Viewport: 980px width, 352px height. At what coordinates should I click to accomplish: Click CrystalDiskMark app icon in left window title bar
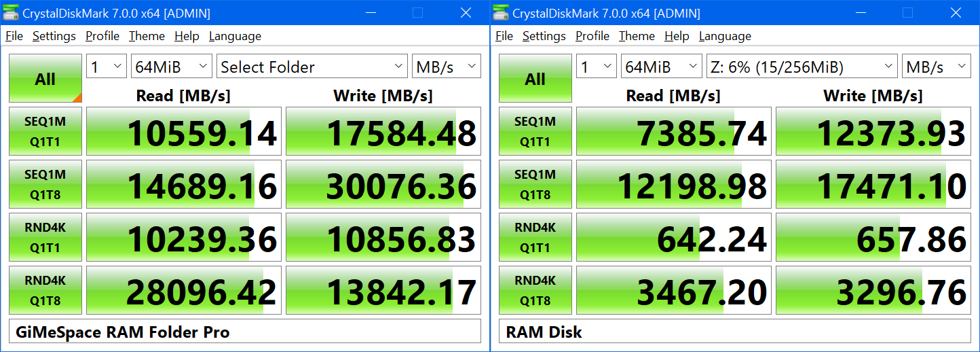[11, 13]
